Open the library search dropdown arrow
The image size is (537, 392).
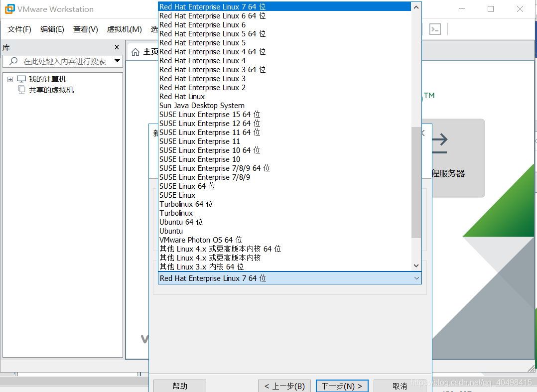[x=117, y=61]
